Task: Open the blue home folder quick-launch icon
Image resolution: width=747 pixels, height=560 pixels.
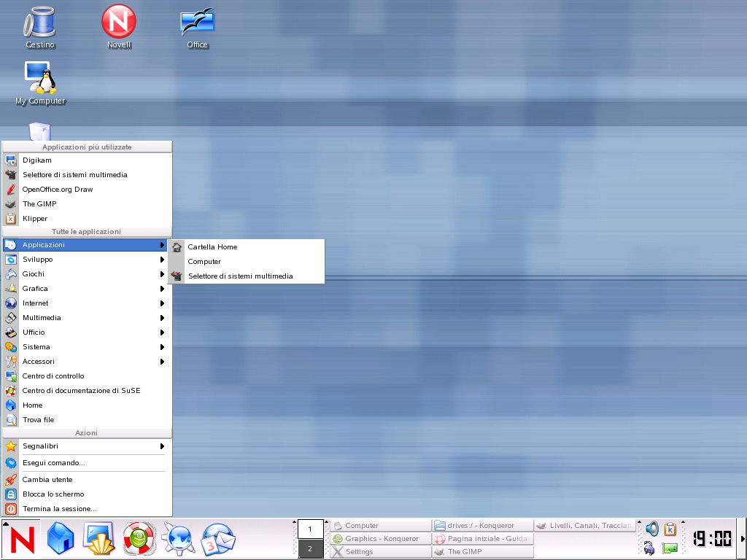Action: point(61,540)
